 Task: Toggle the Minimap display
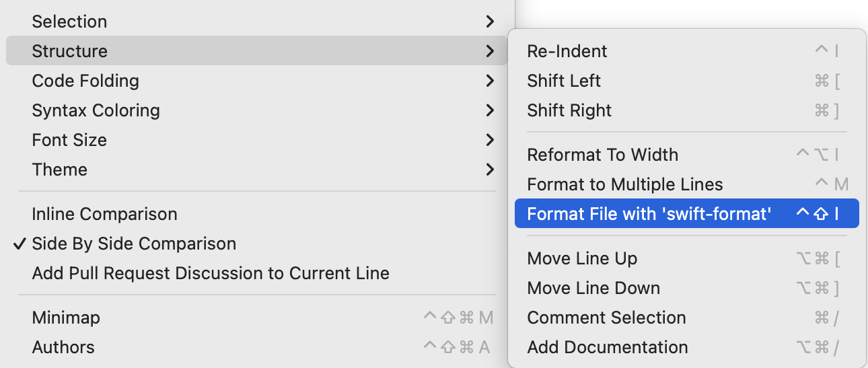66,318
